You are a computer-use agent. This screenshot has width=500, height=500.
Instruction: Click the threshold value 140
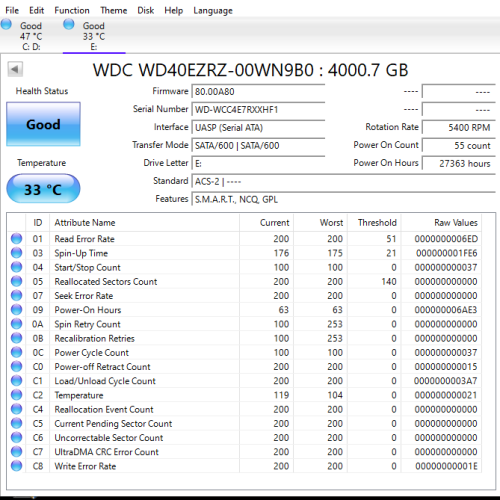[x=389, y=282]
